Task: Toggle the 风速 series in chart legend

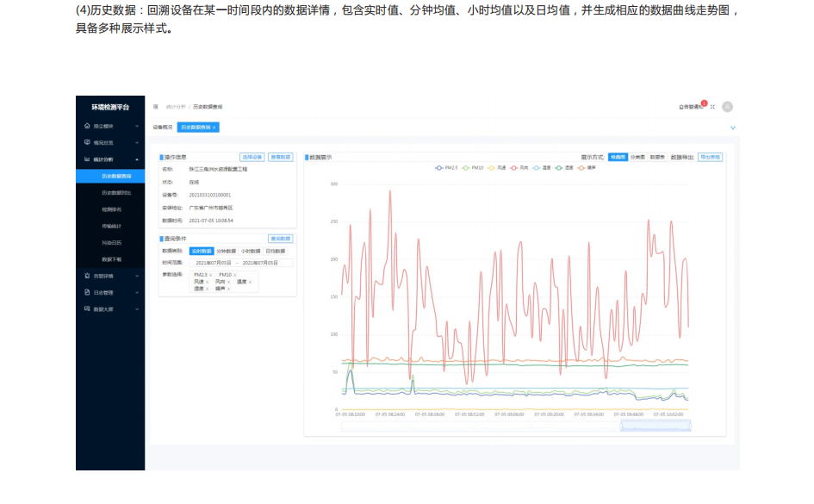Action: pos(497,168)
